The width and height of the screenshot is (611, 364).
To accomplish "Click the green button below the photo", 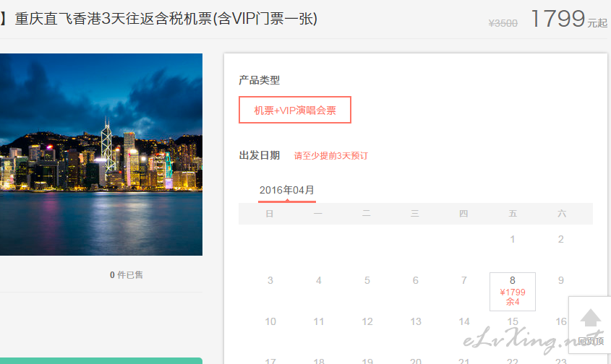I will 101,361.
